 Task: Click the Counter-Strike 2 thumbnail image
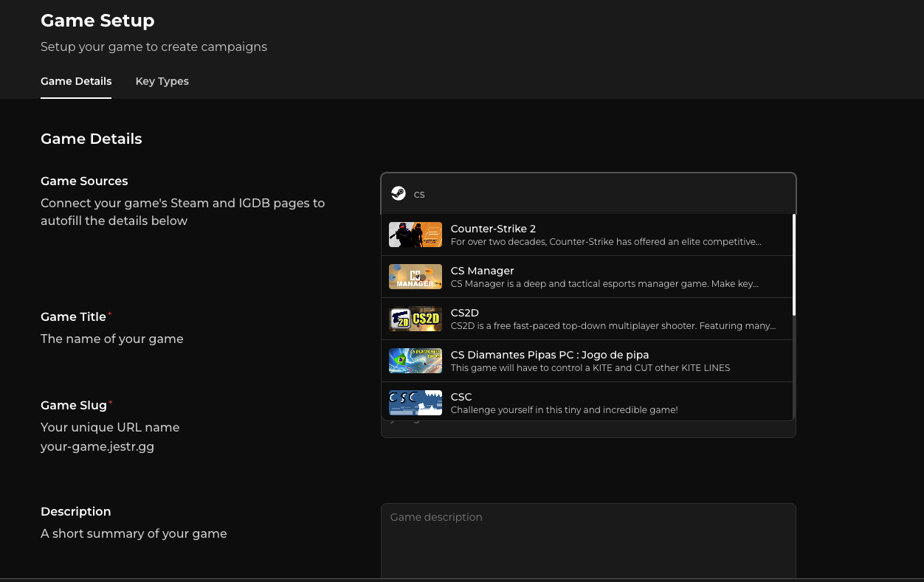416,235
